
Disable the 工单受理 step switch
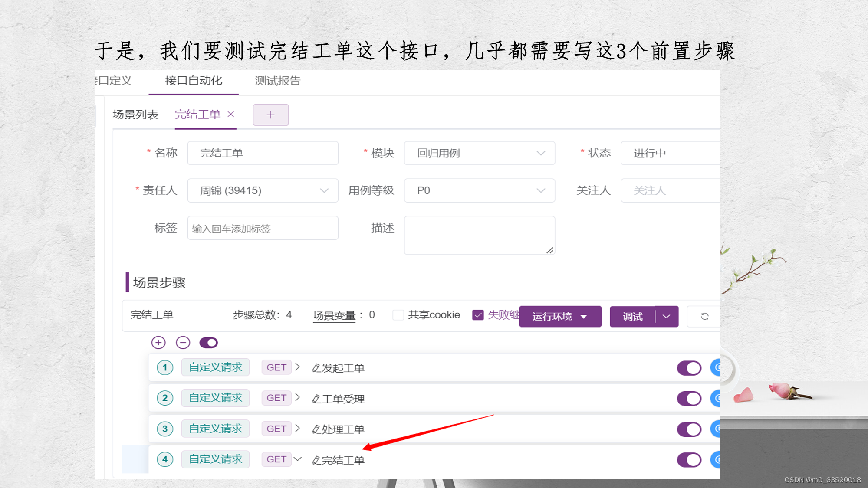(x=689, y=399)
